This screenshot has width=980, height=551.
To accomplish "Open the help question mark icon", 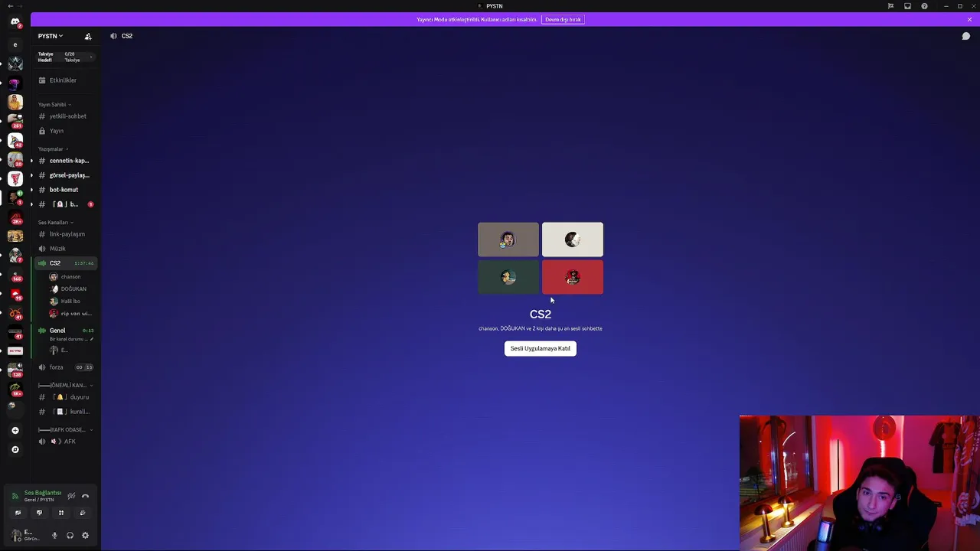I will click(924, 6).
